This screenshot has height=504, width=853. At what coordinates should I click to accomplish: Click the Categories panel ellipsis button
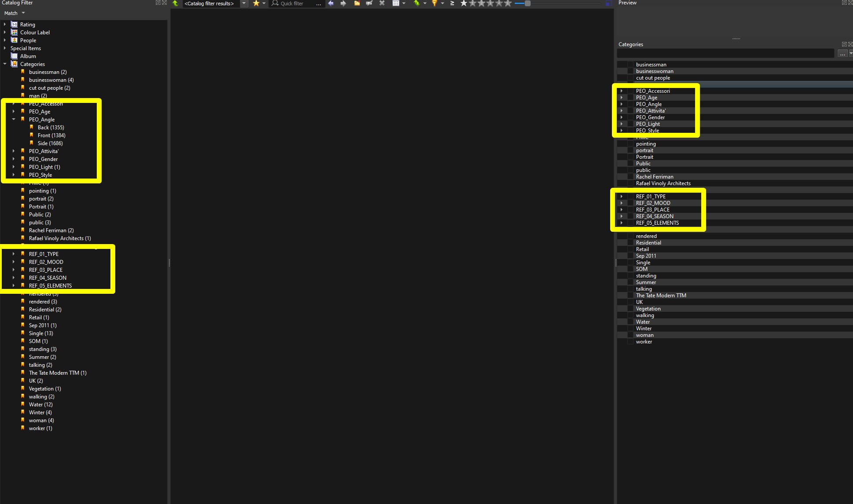(x=842, y=54)
